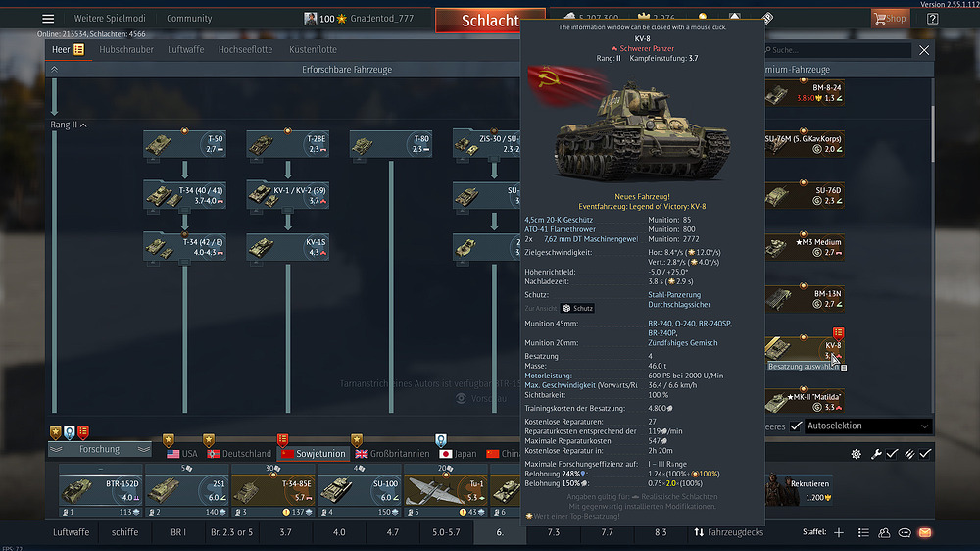Select the USA nation tab
The height and width of the screenshot is (551, 980).
point(182,454)
